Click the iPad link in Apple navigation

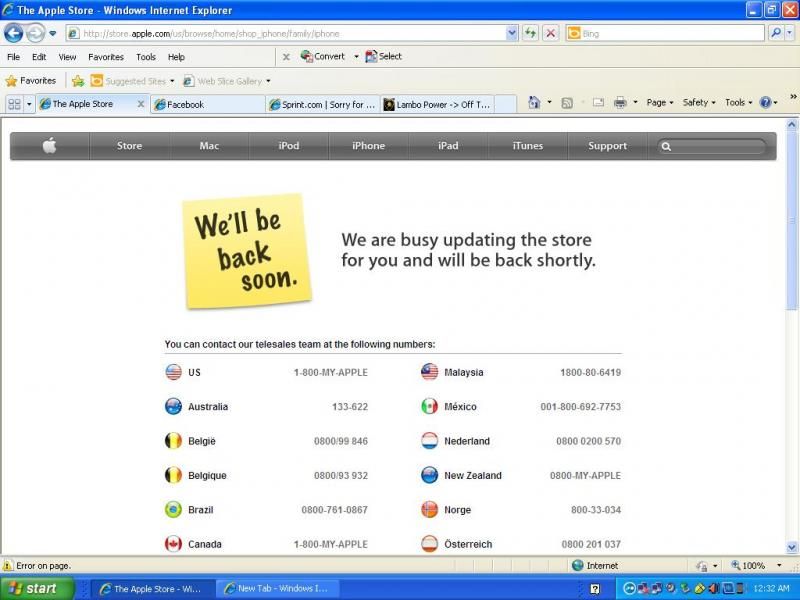point(448,146)
